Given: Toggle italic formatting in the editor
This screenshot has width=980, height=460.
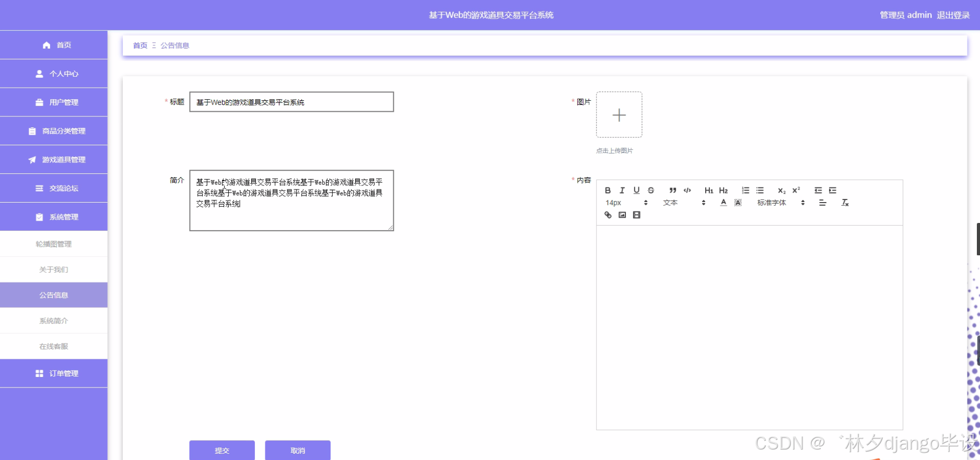Looking at the screenshot, I should coord(622,191).
